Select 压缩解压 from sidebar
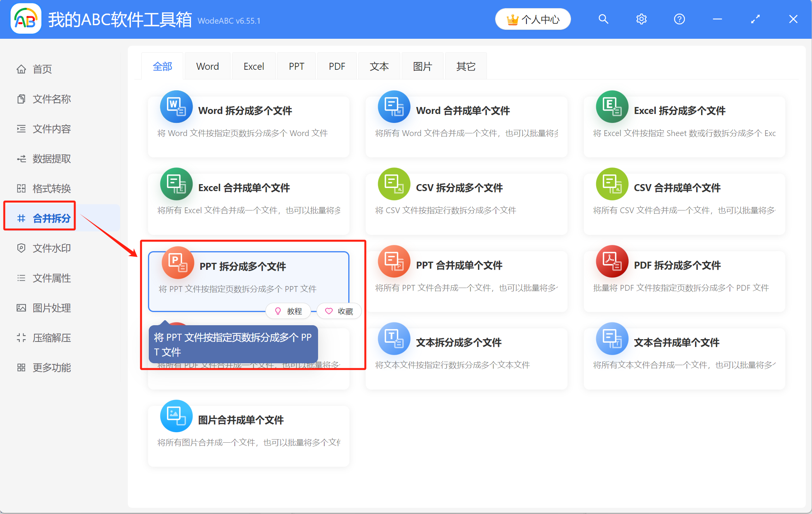This screenshot has width=812, height=514. (x=52, y=338)
